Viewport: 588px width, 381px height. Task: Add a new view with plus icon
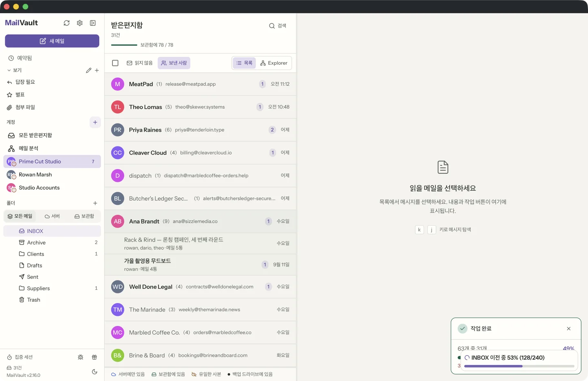97,70
